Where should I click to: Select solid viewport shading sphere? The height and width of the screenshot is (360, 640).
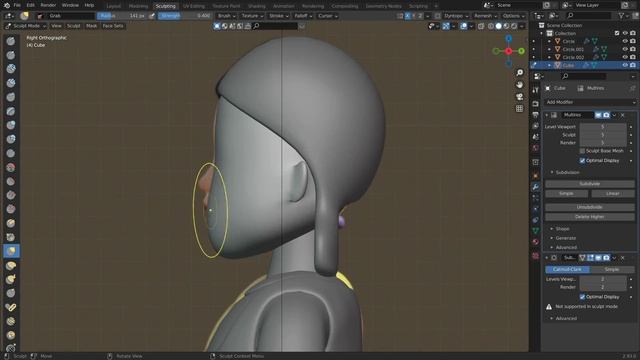coord(498,26)
